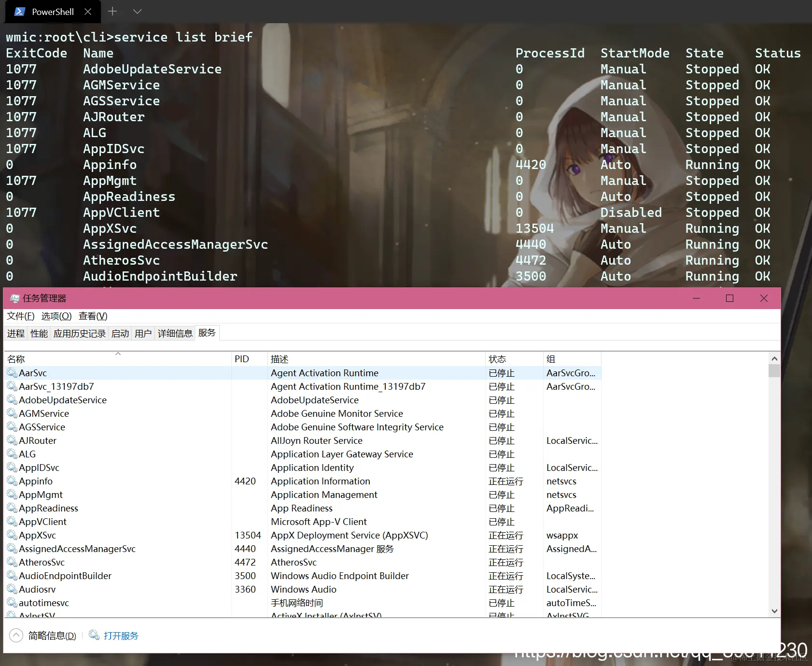Select the 服务 tab

207,333
